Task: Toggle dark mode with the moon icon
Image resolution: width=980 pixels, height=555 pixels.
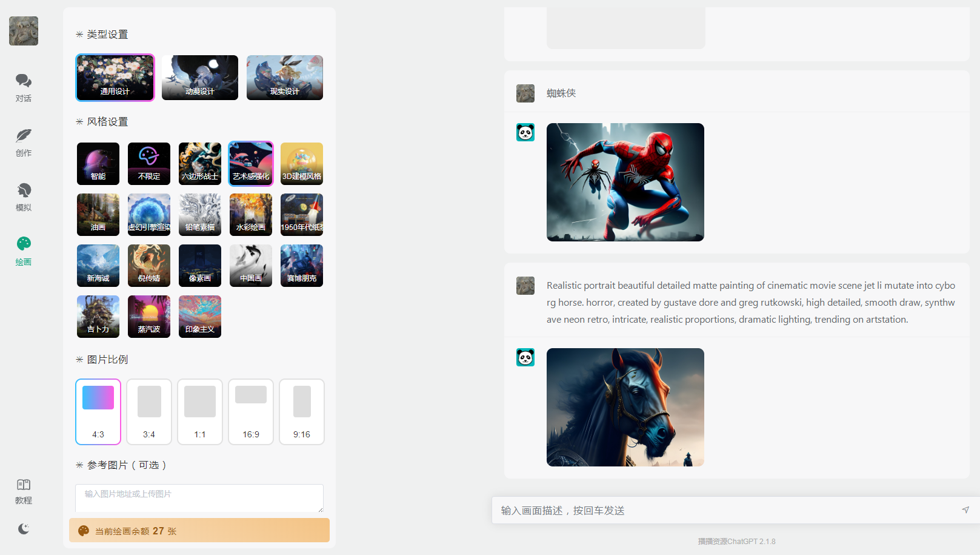Action: pos(24,529)
